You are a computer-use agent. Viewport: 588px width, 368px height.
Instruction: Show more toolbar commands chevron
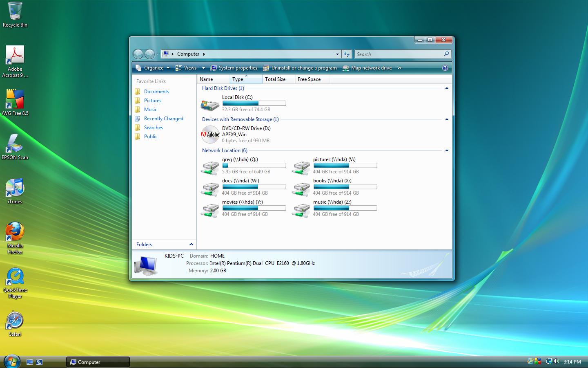coord(399,68)
